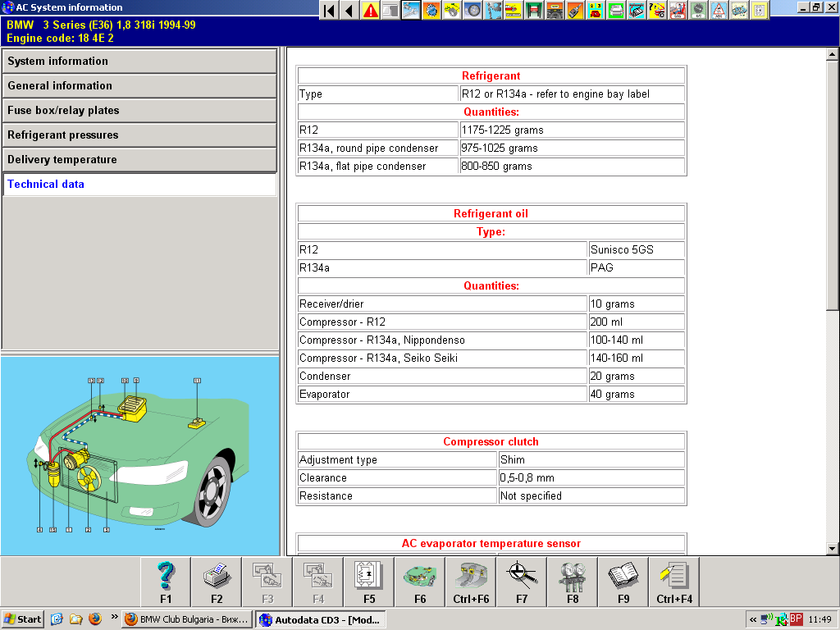The height and width of the screenshot is (630, 840).
Task: Click 'AC evaporator temperature sensor' heading
Action: (x=491, y=543)
